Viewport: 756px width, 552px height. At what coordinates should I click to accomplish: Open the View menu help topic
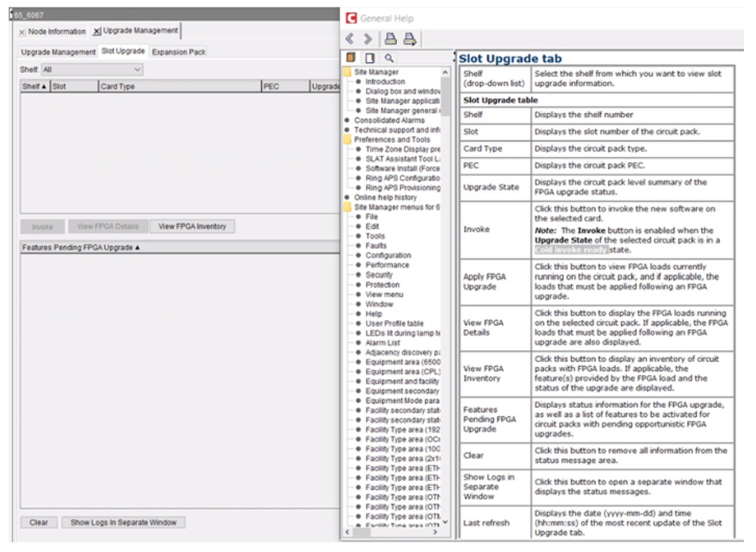(x=384, y=294)
